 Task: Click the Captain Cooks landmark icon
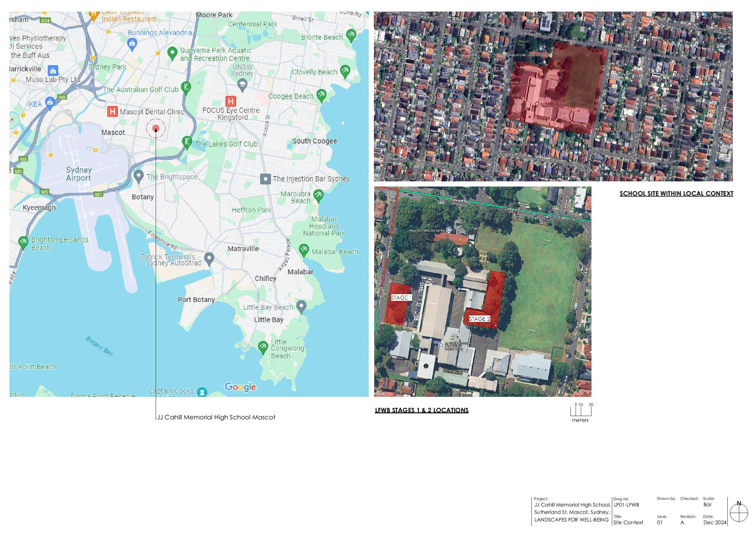202,392
